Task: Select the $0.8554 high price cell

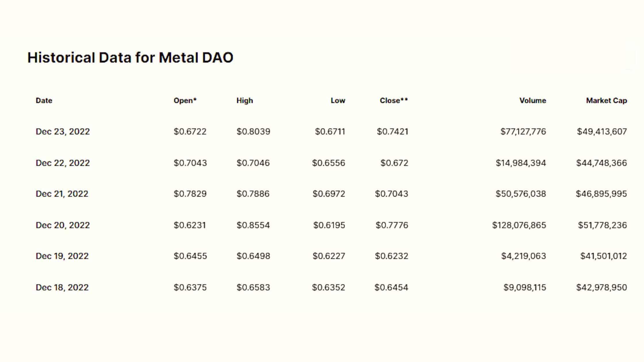Action: point(253,225)
